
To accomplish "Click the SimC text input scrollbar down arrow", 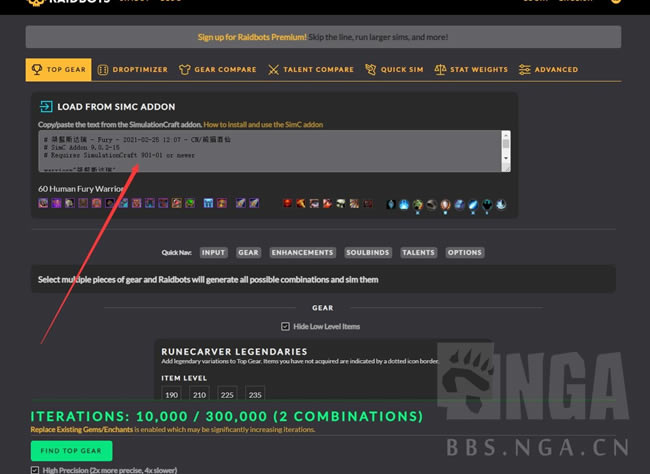I will point(505,158).
